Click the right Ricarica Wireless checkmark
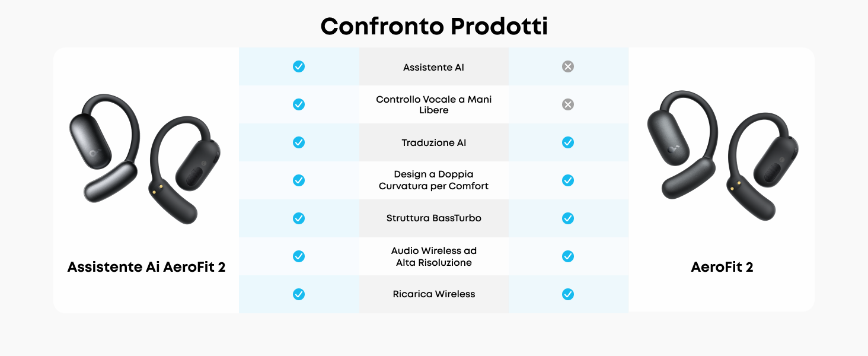868x356 pixels. coord(568,294)
